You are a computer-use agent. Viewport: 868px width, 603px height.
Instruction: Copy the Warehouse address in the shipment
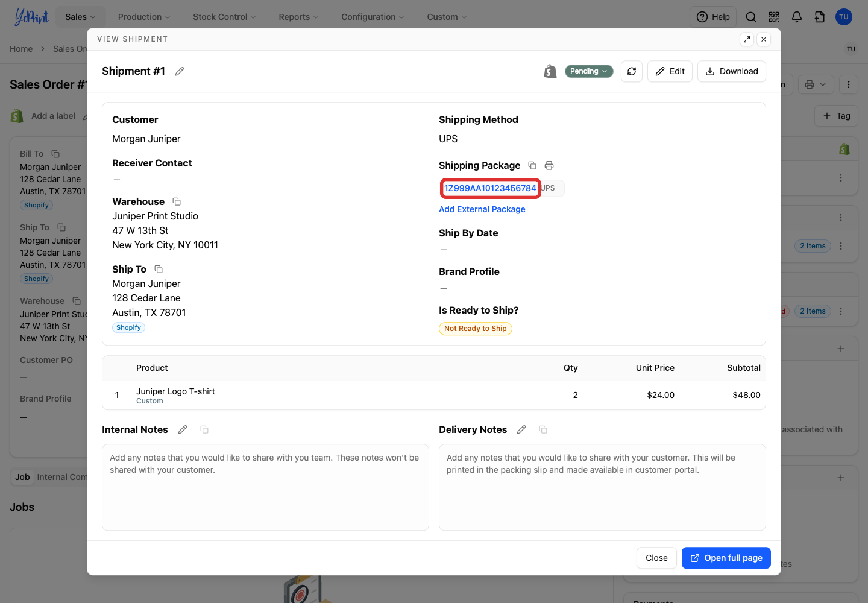click(177, 201)
